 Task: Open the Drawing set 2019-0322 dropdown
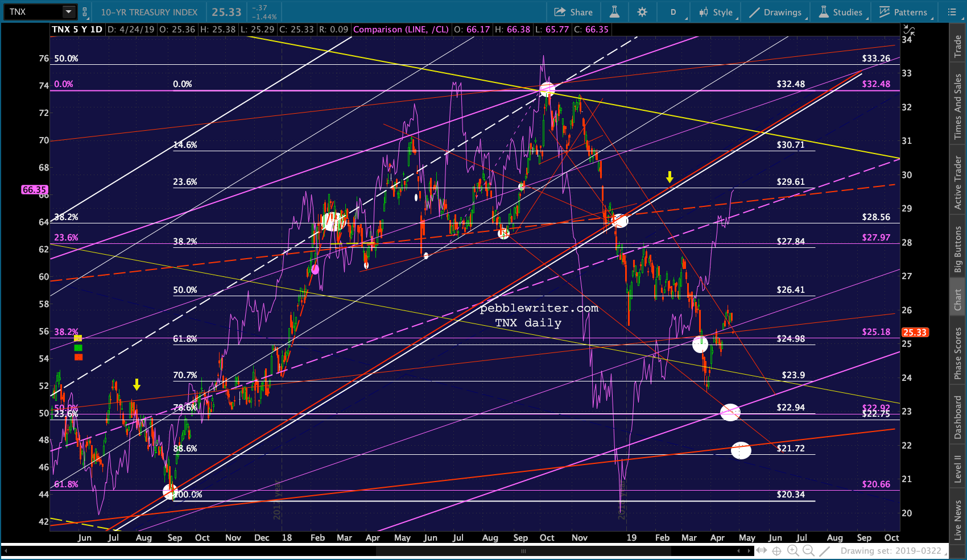tap(893, 550)
